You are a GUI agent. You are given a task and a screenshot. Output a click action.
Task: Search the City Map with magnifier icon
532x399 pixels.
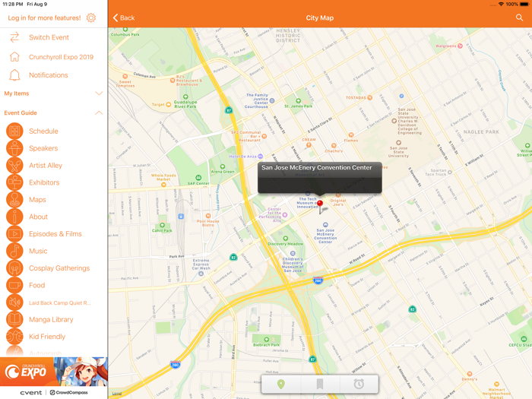tap(519, 17)
